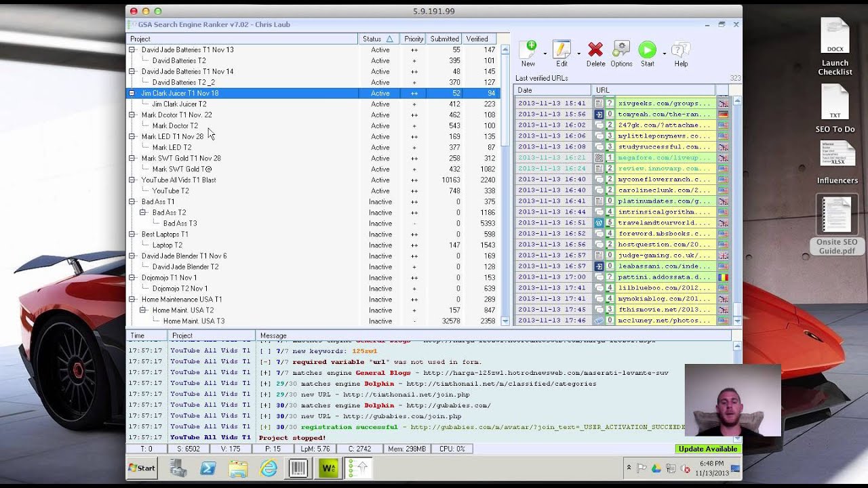Launch PowerShell from the taskbar
The image size is (868, 488).
(208, 468)
